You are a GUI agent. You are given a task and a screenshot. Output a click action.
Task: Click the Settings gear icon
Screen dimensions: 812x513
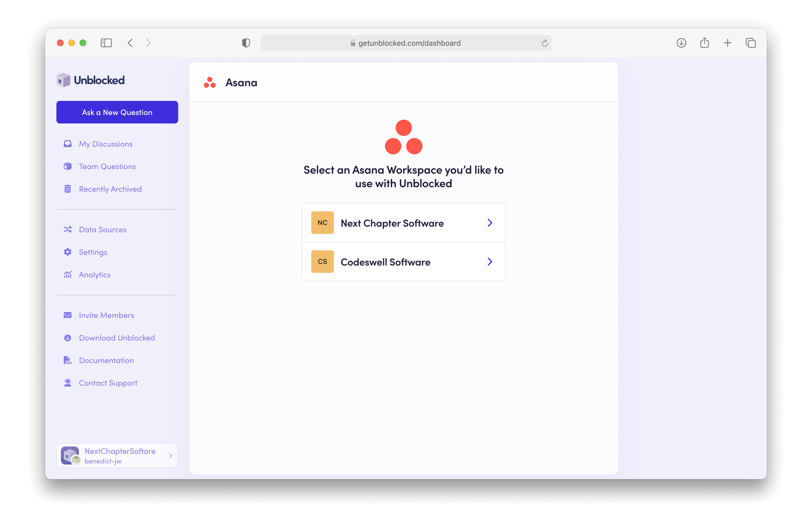[x=68, y=252]
